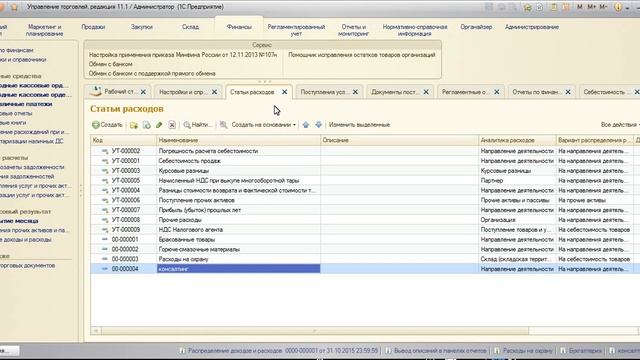Click info icon before Вывод описаний notification

[388, 351]
